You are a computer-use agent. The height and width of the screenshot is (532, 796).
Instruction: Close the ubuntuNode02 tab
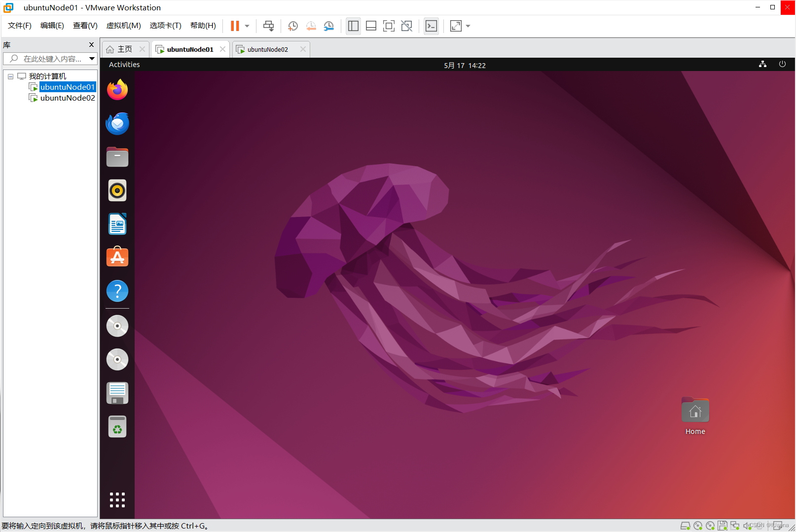pyautogui.click(x=303, y=49)
